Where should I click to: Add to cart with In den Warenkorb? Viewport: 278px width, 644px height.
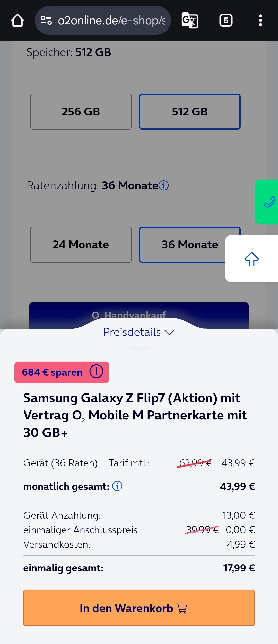coord(139,608)
